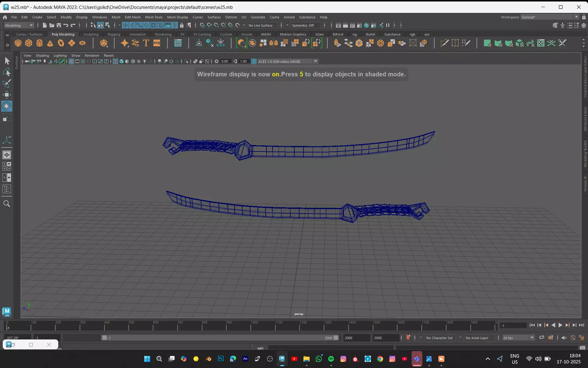Click the polygon Type text tool icon
This screenshot has width=588, height=368.
tap(146, 43)
